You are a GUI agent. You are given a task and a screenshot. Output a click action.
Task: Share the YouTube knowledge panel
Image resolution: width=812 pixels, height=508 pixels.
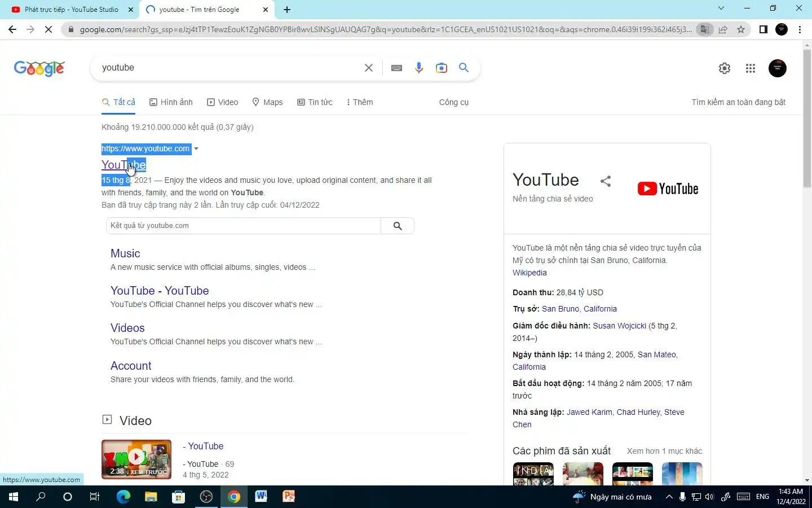606,181
